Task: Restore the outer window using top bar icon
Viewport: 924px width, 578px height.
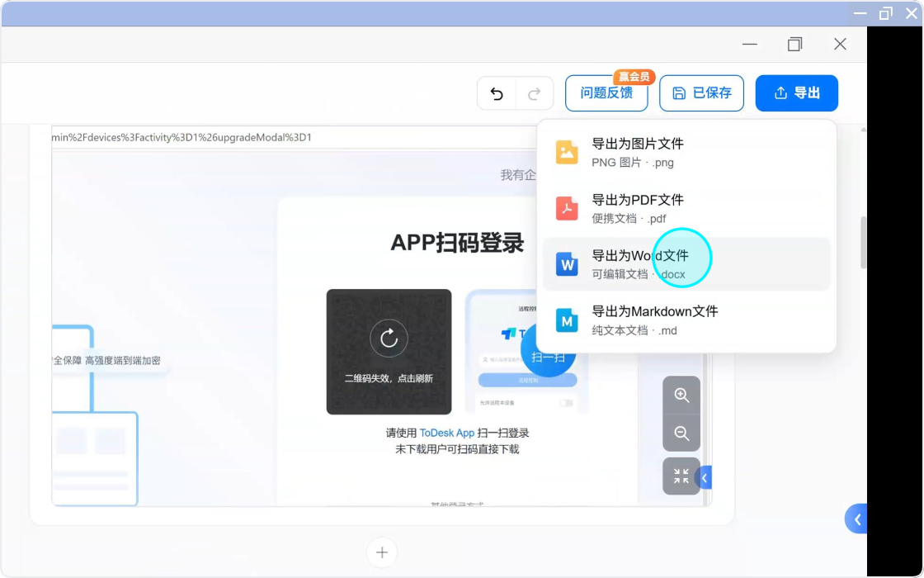Action: point(886,13)
